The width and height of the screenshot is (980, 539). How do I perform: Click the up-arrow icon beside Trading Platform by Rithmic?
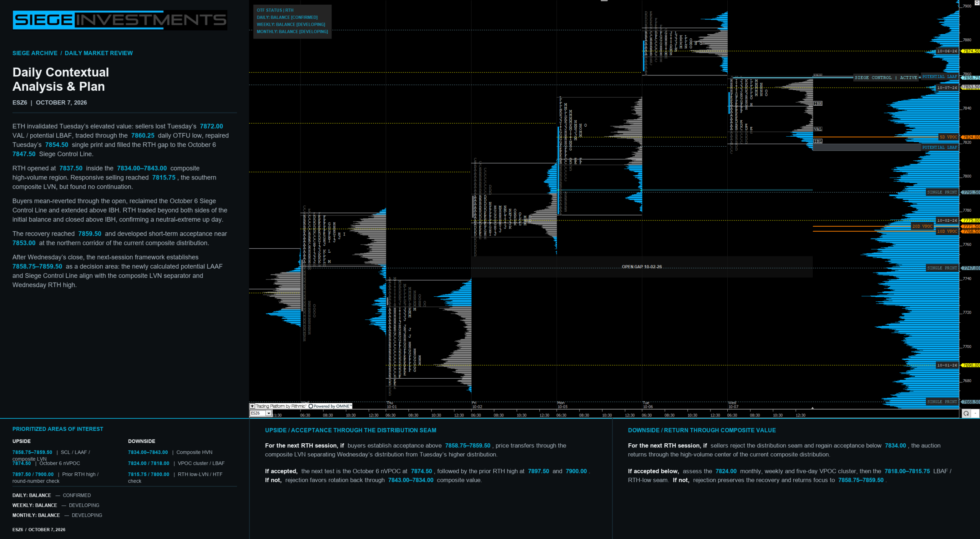(252, 406)
